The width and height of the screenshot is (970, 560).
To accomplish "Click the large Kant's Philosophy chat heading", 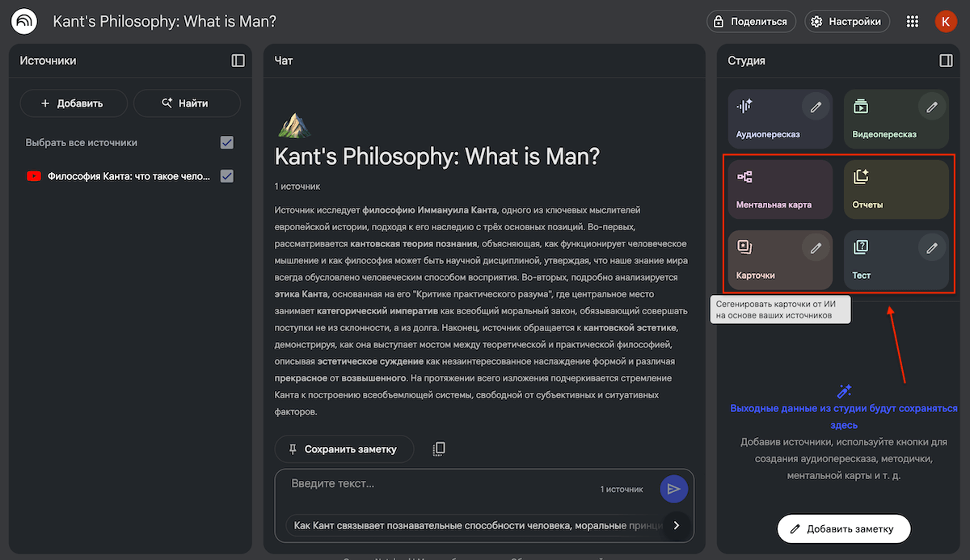I will 437,156.
